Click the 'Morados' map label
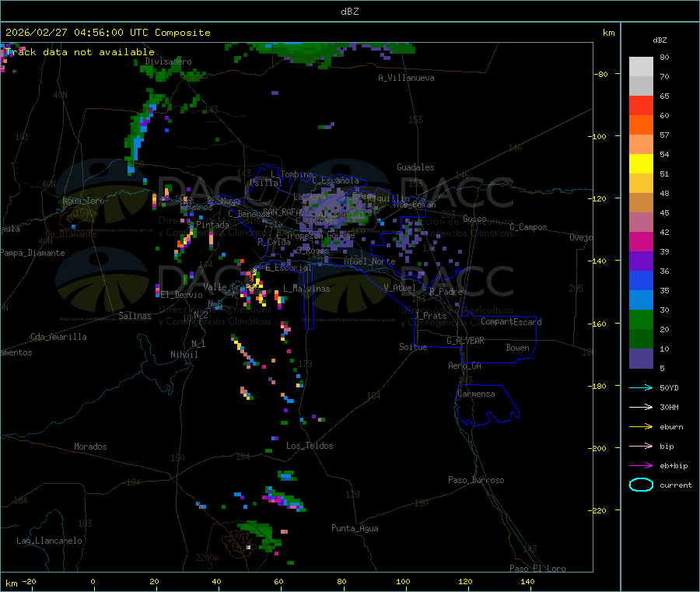 point(90,447)
